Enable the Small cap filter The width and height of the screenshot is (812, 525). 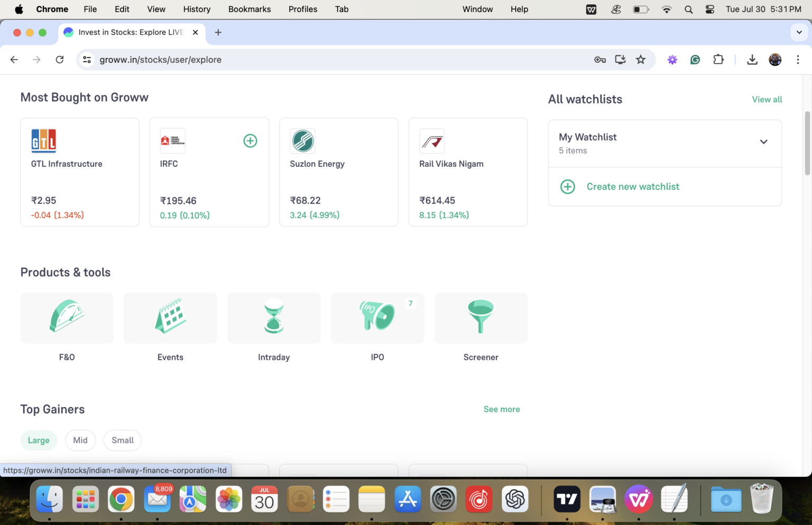(x=122, y=440)
